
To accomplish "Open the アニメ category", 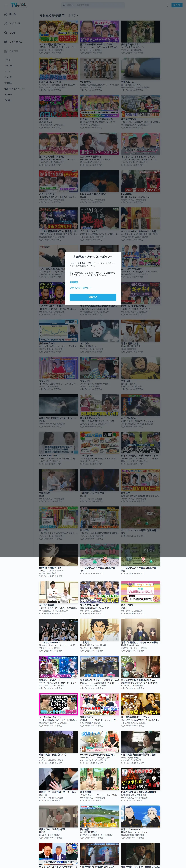I will tap(7, 71).
